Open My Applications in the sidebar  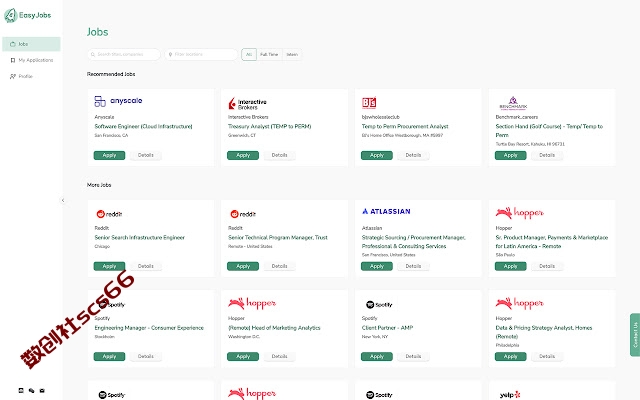(x=31, y=60)
